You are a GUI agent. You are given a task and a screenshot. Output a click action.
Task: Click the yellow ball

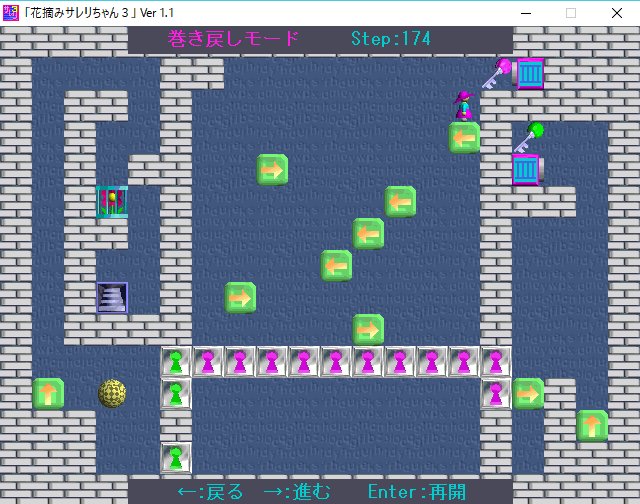[112, 393]
